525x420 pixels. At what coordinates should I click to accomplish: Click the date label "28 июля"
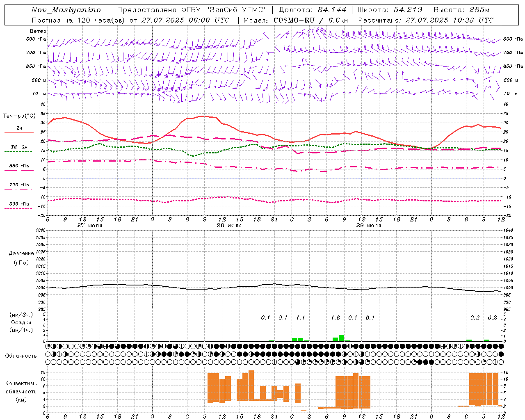click(229, 226)
